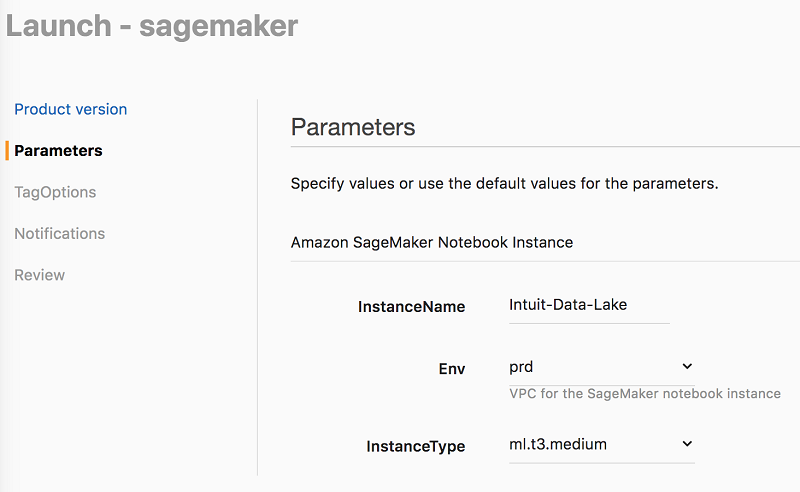This screenshot has height=492, width=800.
Task: Select the 'ml.t3.medium' value in InstanceType box
Action: point(558,444)
